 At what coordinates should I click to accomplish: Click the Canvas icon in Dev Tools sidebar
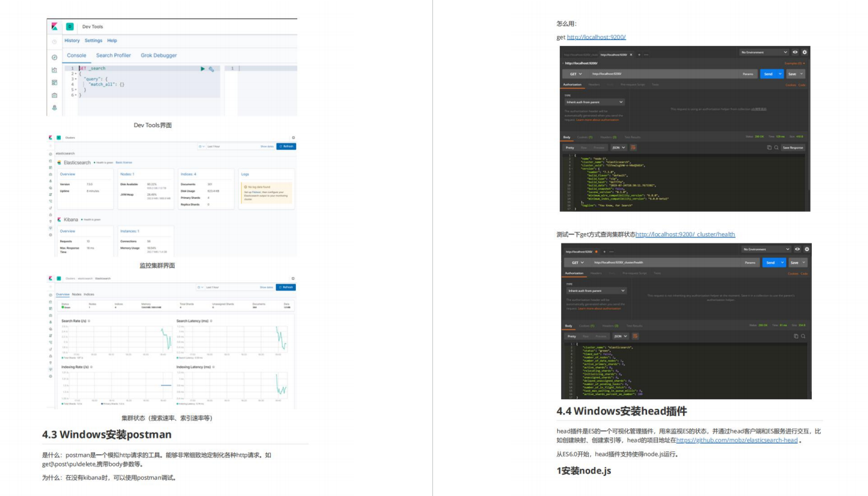54,95
